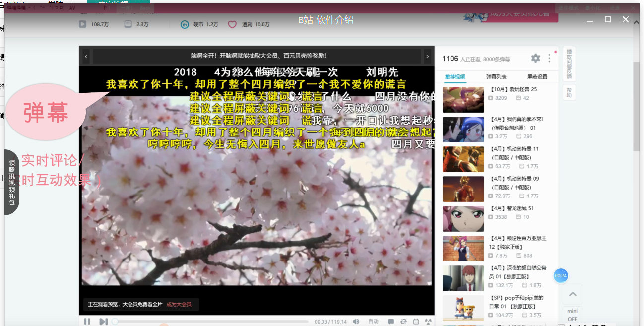Open the danmaku settings gear icon
The width and height of the screenshot is (644, 326).
pos(535,58)
